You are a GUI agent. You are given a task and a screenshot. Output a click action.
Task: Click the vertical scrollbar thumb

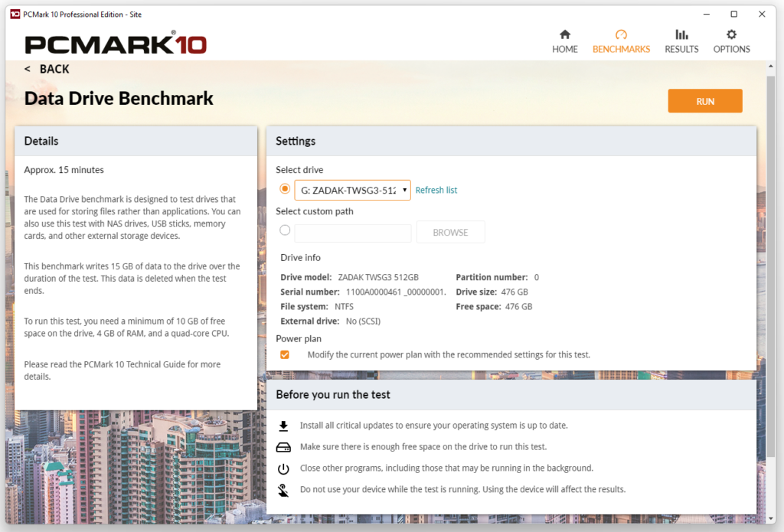770,267
